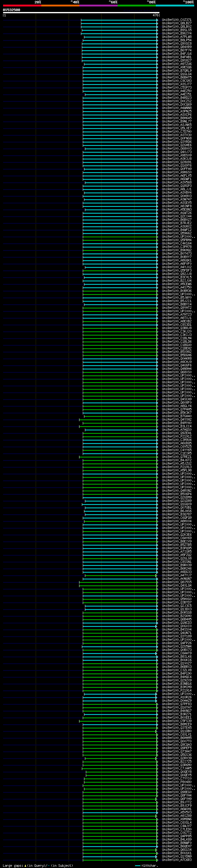
Task: Click the green alignment bar of UniRef100_P21913
Action: point(120,467)
